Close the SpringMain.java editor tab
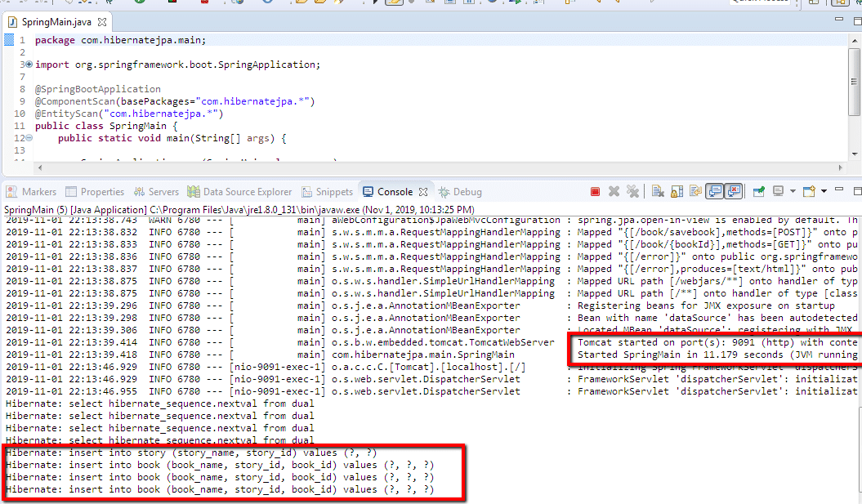Viewport: 862px width, 504px height. coord(102,21)
